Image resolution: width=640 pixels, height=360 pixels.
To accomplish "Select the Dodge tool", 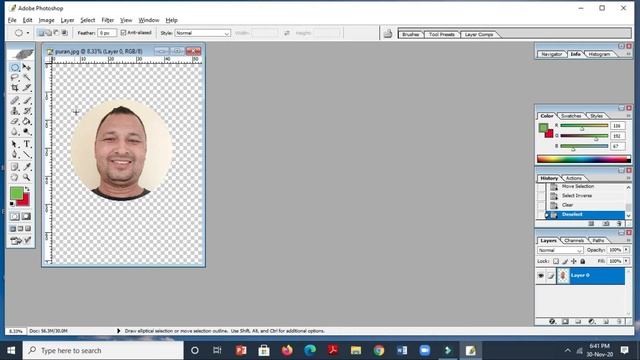I will click(x=27, y=131).
